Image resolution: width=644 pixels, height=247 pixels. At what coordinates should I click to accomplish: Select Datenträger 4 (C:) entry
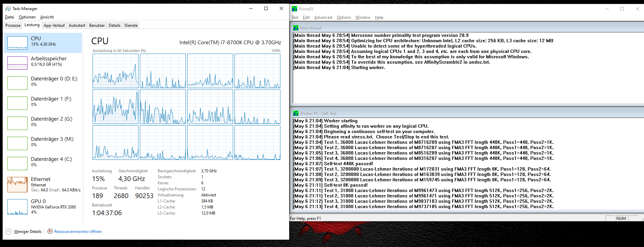[x=43, y=163]
